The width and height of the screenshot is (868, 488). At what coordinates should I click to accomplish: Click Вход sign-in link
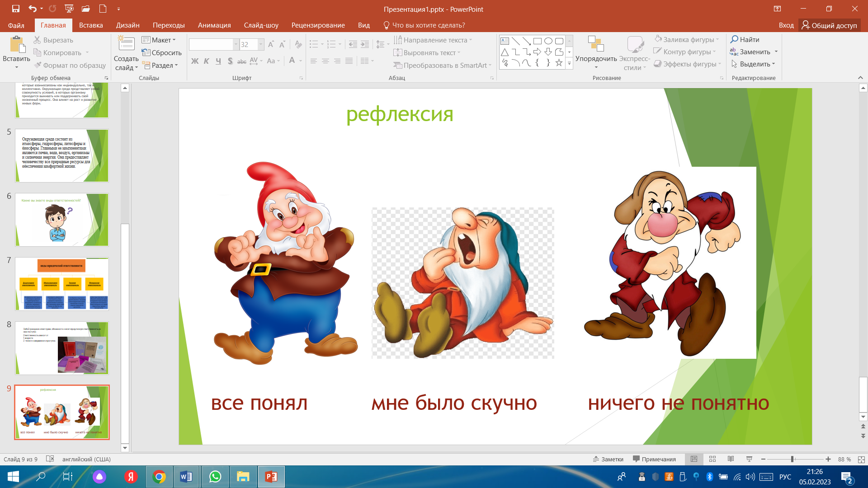786,25
